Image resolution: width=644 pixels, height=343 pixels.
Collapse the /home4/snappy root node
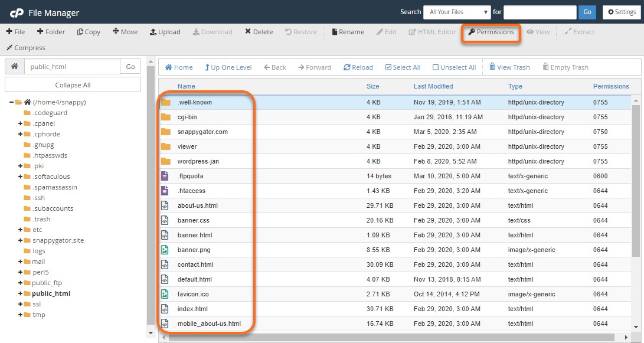(x=11, y=102)
